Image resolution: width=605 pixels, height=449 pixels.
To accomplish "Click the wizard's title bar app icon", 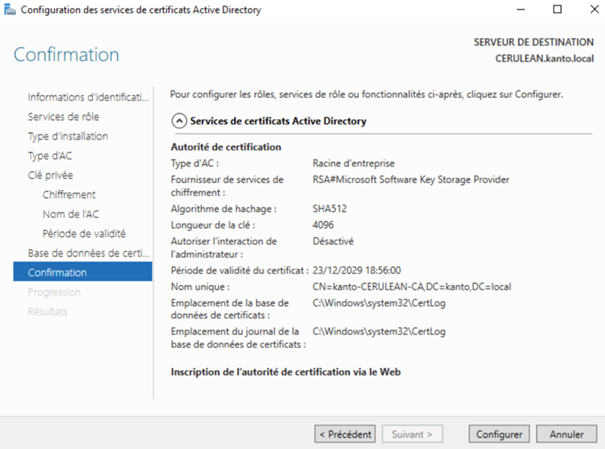I will click(x=10, y=10).
